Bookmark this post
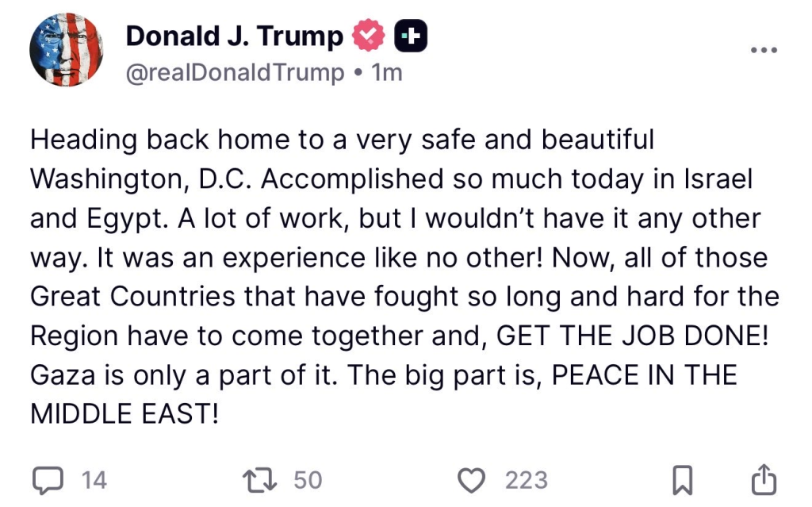Screen dimensions: 812x507 (681, 479)
